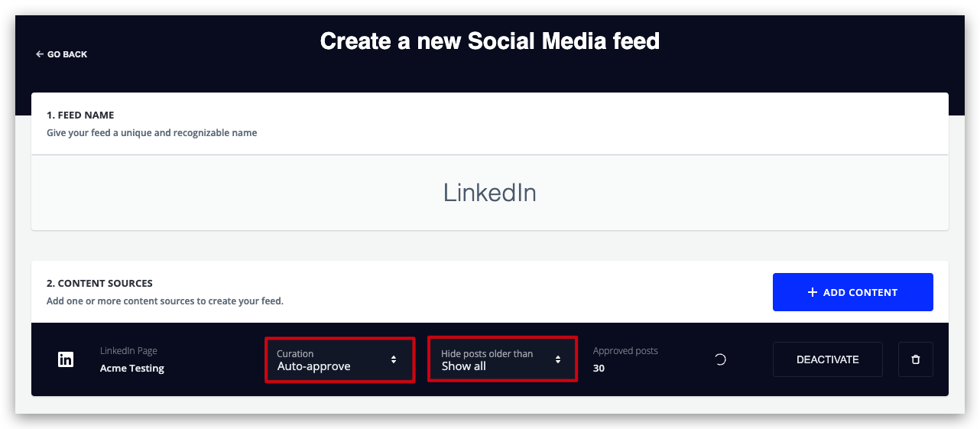Click the GO BACK link
This screenshot has height=429, width=980.
click(x=61, y=54)
